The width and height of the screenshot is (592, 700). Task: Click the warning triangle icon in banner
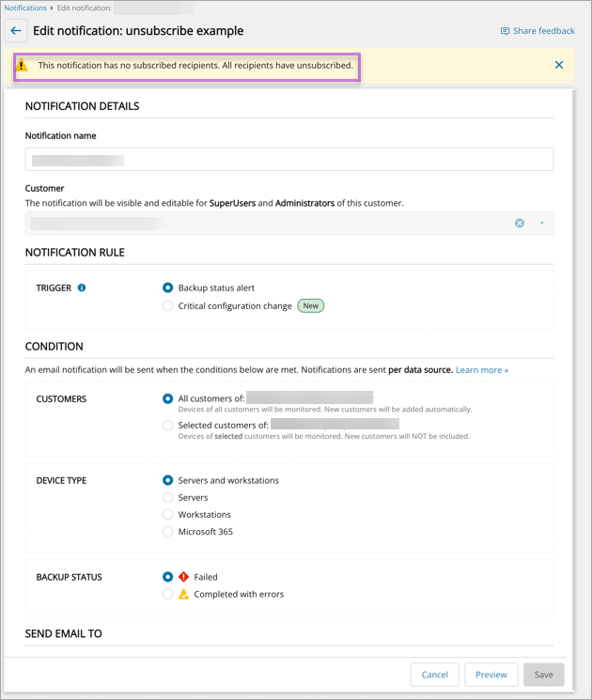click(x=23, y=66)
